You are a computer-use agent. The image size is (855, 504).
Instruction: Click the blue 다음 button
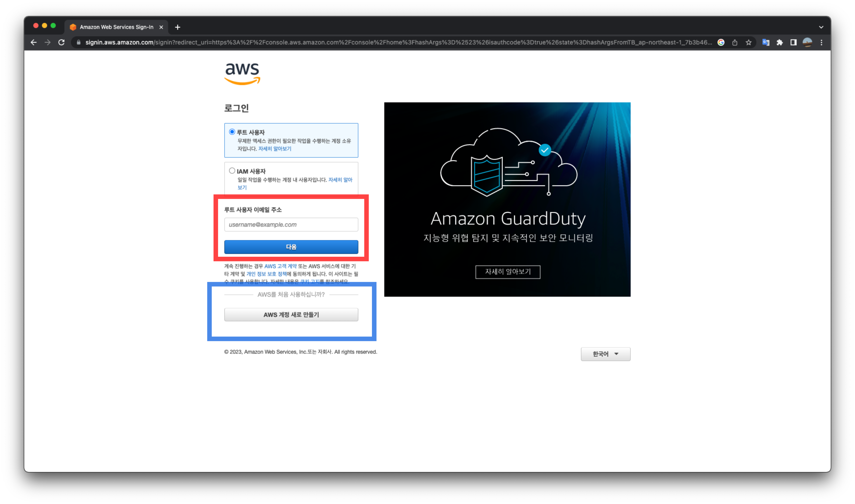coord(291,247)
